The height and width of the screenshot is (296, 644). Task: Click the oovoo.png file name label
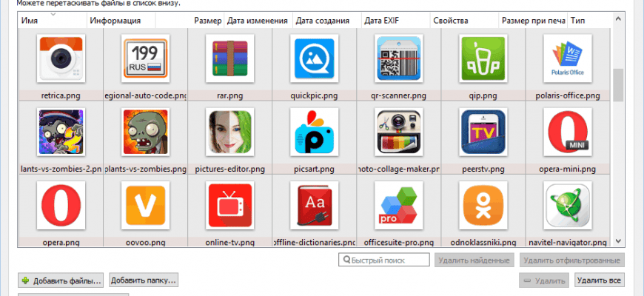145,242
